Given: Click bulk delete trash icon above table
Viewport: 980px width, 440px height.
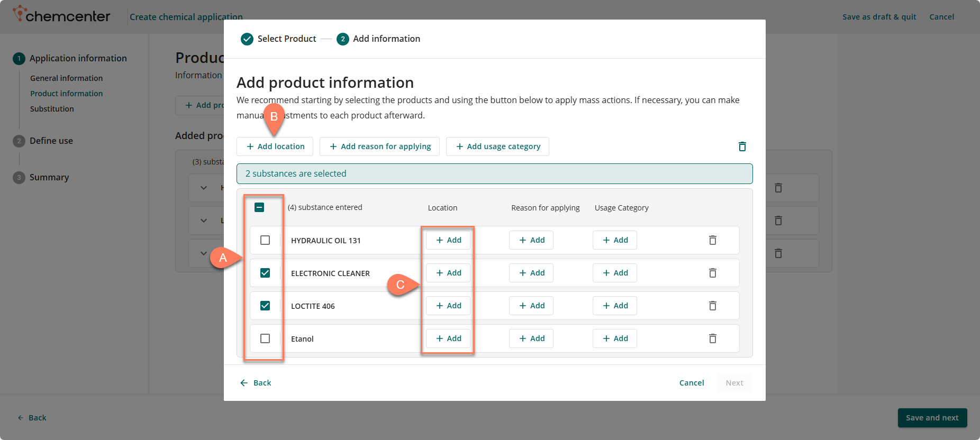Looking at the screenshot, I should click(742, 146).
